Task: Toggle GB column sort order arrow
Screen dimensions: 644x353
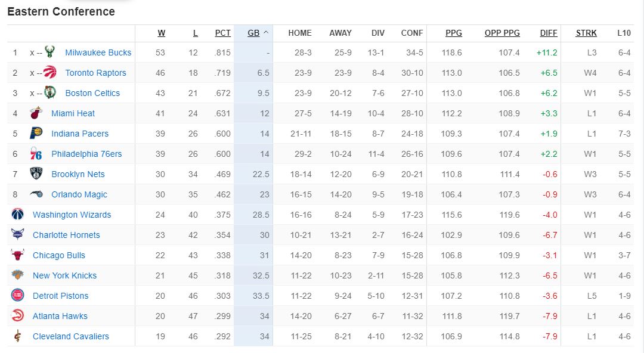Action: tap(266, 33)
